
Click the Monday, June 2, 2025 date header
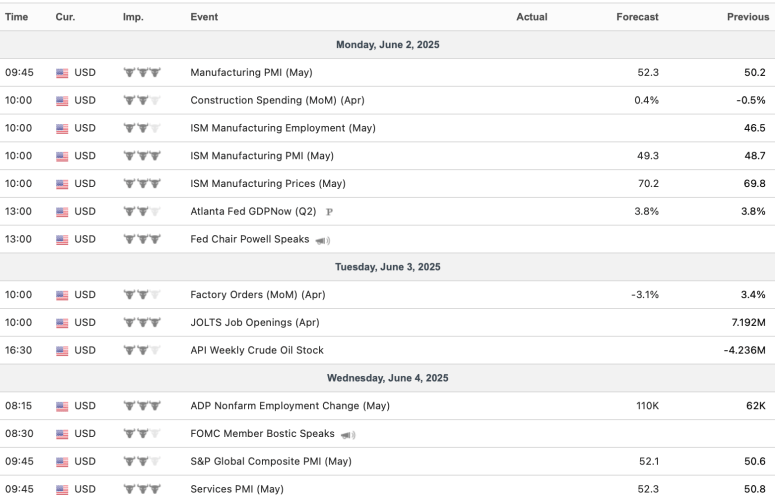point(388,45)
